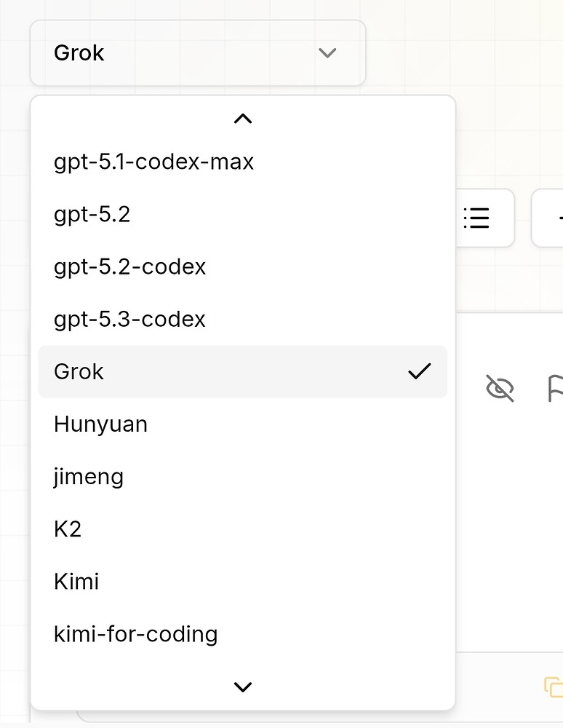Select the K2 model option

(242, 529)
